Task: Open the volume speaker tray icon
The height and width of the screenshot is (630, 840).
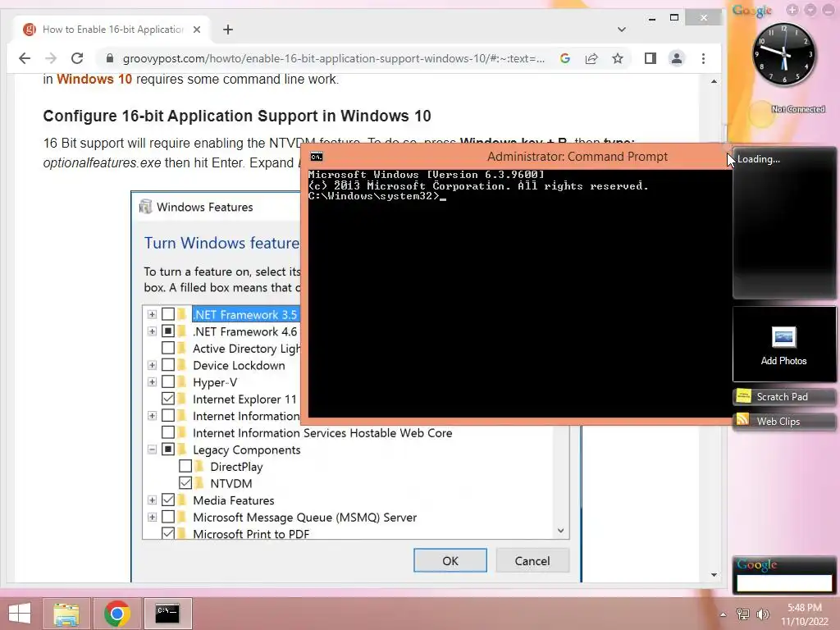Action: [x=763, y=614]
